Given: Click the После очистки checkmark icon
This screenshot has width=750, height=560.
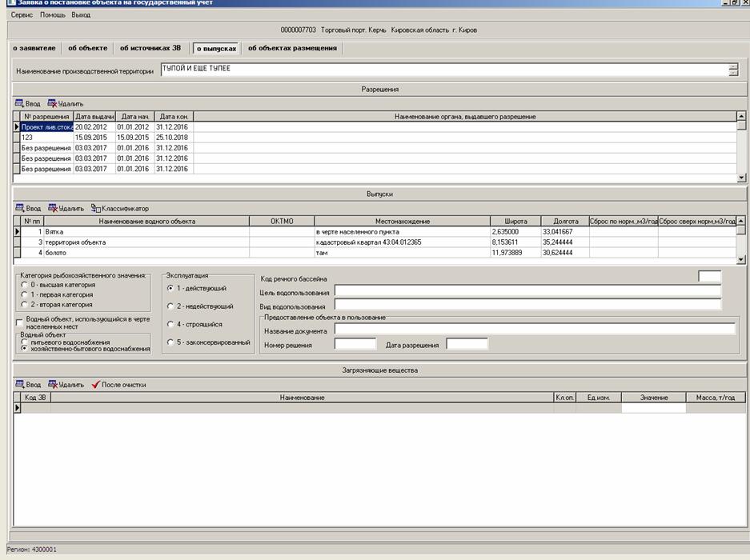Looking at the screenshot, I should tap(96, 385).
